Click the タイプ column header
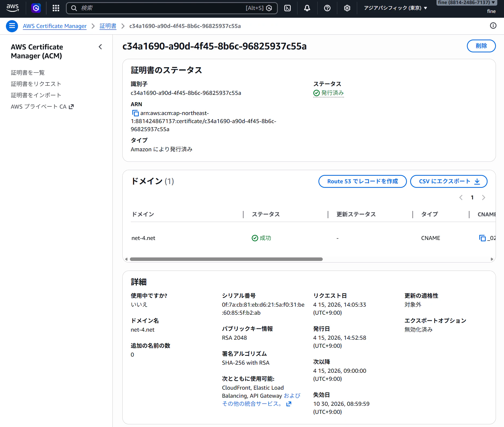This screenshot has height=427, width=504. tap(430, 214)
